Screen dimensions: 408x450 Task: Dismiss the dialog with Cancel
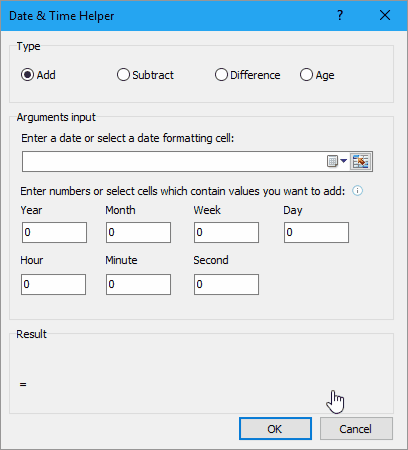click(356, 429)
